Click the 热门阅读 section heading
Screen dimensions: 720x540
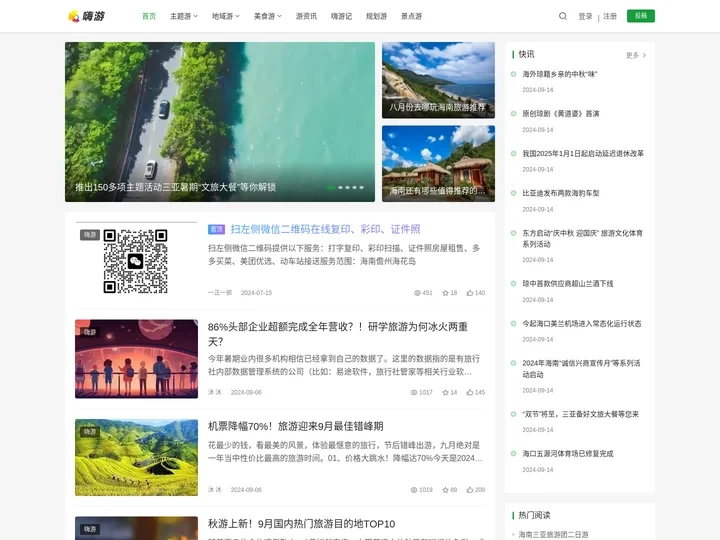pyautogui.click(x=534, y=515)
